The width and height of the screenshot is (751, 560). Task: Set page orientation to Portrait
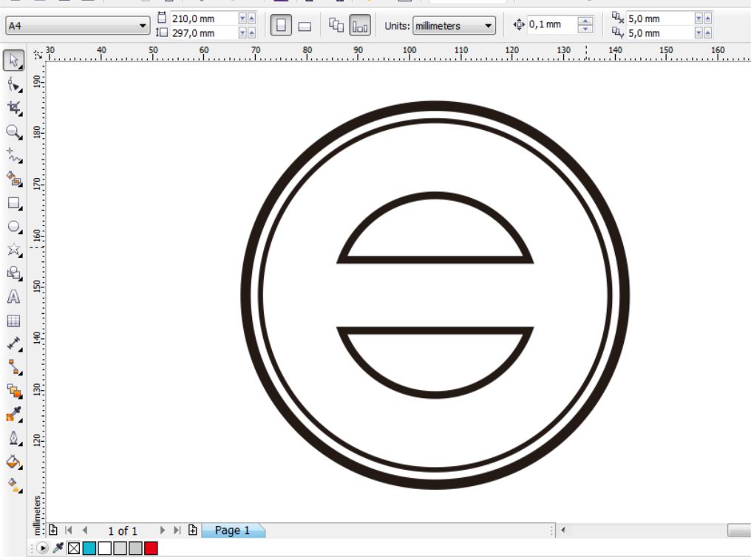coord(281,25)
